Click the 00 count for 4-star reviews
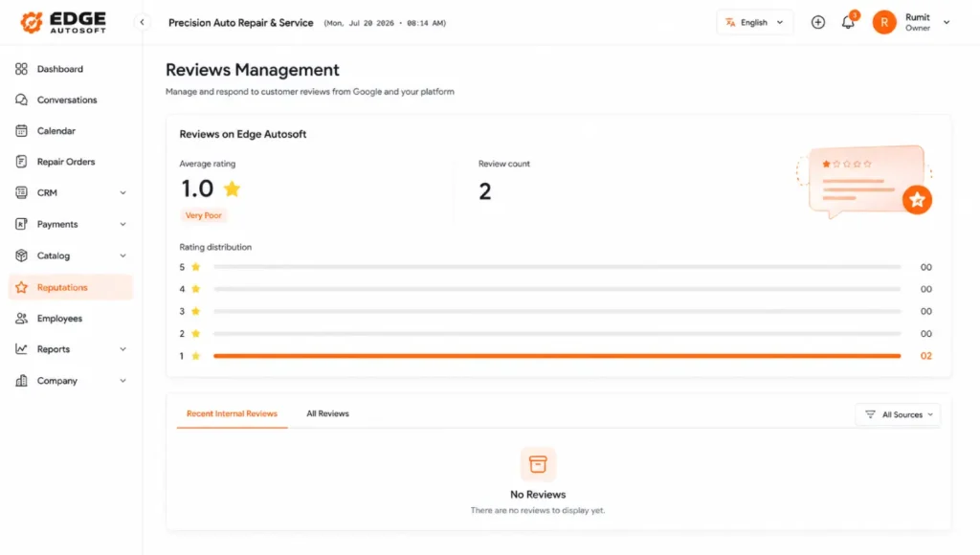Image resolution: width=980 pixels, height=555 pixels. pyautogui.click(x=926, y=289)
